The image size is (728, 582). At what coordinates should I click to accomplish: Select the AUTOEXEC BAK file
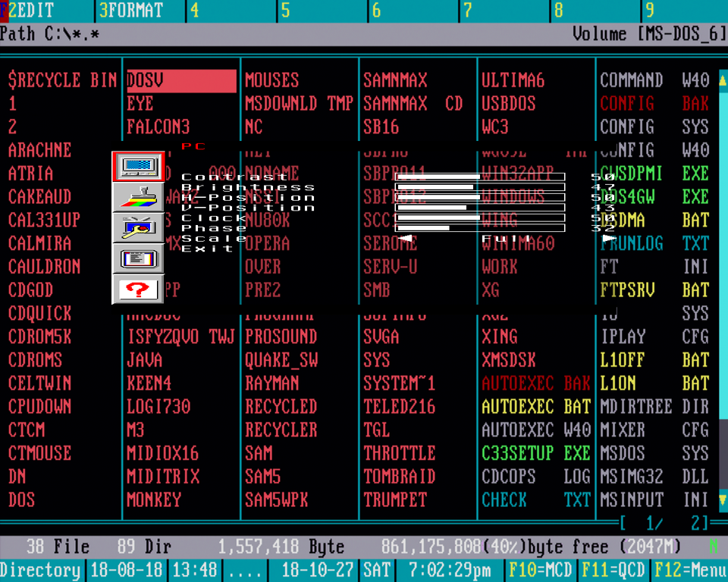[x=536, y=383]
